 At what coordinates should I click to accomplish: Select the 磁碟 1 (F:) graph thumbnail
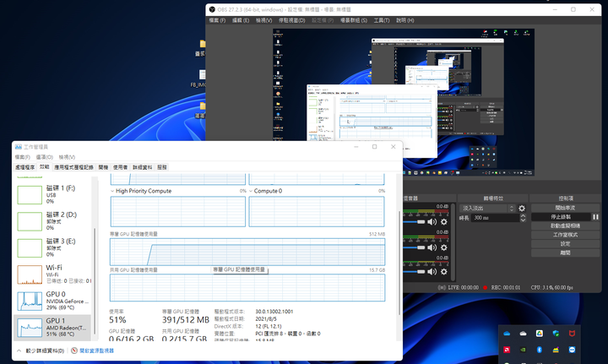click(x=30, y=194)
